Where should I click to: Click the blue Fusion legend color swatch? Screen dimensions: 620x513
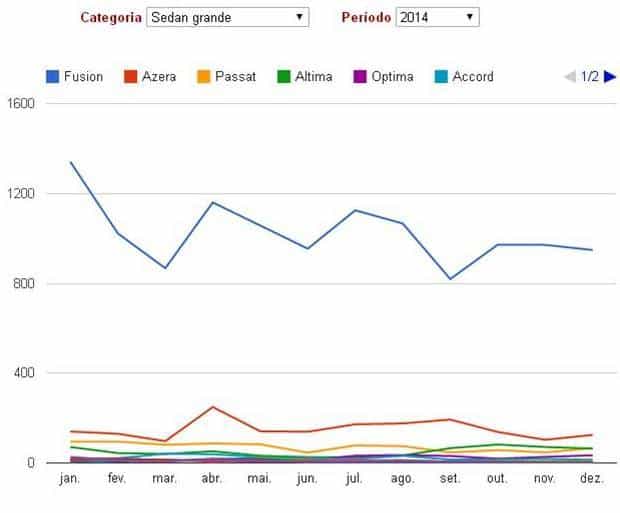(53, 77)
